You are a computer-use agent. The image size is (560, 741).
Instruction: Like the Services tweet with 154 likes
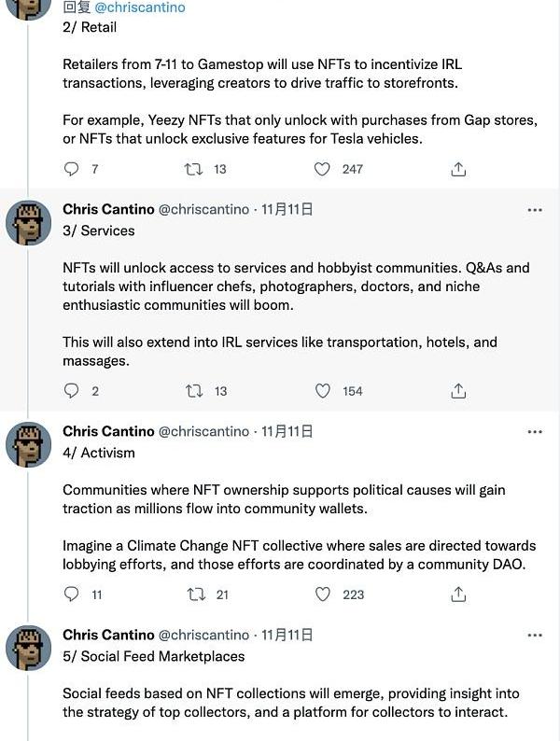pyautogui.click(x=322, y=391)
